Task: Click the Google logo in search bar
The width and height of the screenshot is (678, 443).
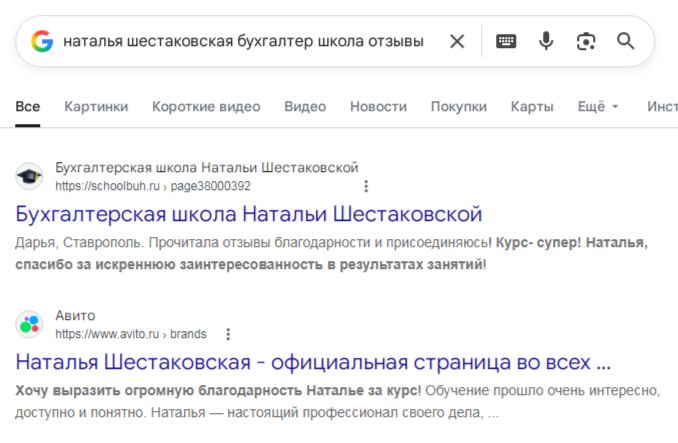Action: point(42,41)
